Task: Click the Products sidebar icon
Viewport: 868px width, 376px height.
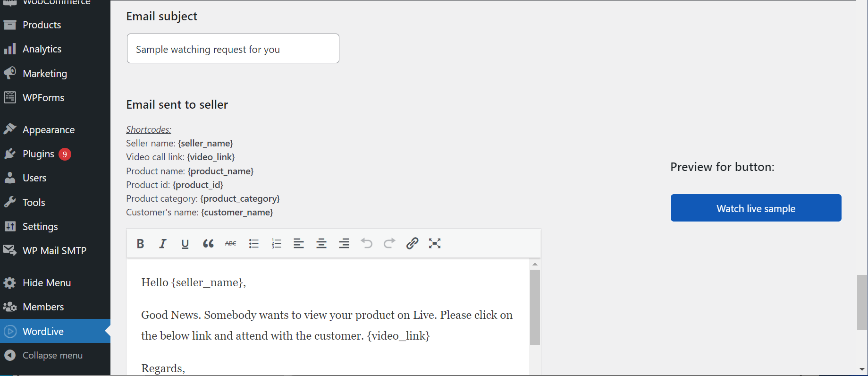Action: pos(10,25)
